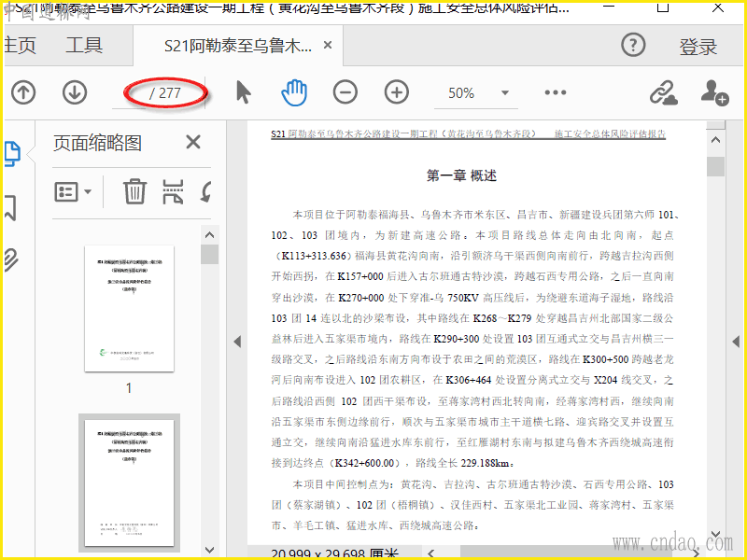The image size is (747, 560).
Task: Click the page size 20.999 x 29.698 厘米 readout
Action: click(334, 553)
